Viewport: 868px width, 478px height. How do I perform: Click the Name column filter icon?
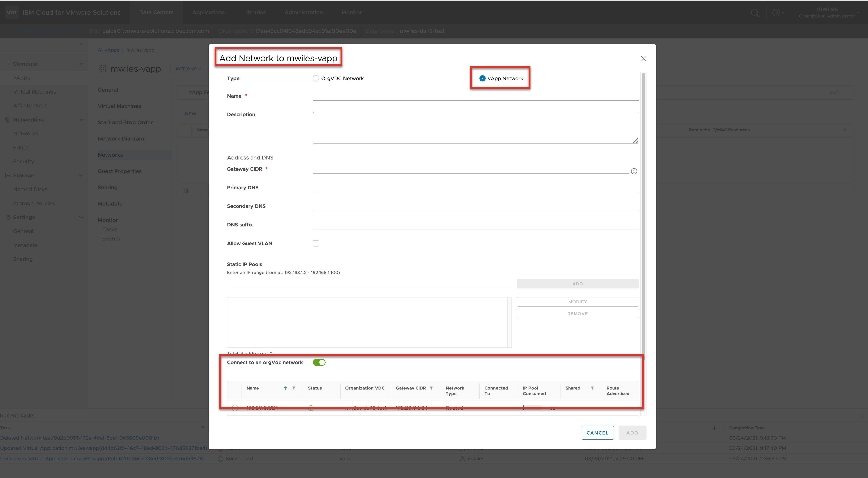click(294, 388)
